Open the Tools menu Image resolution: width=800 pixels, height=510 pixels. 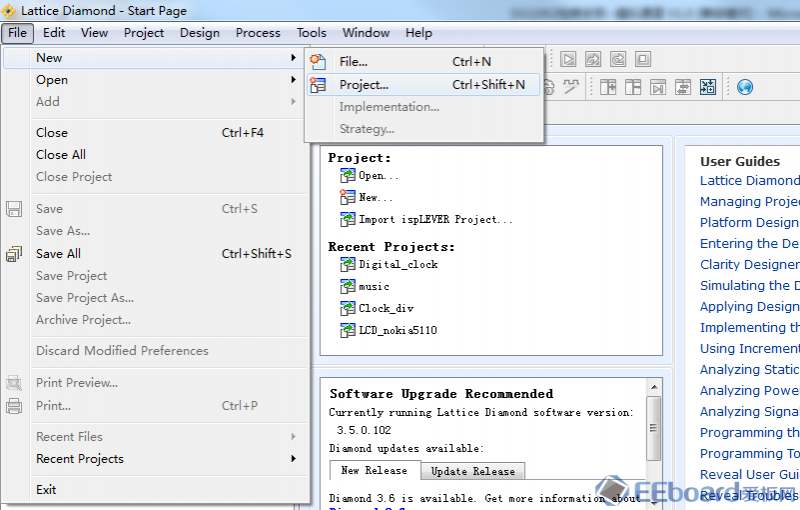pos(311,33)
